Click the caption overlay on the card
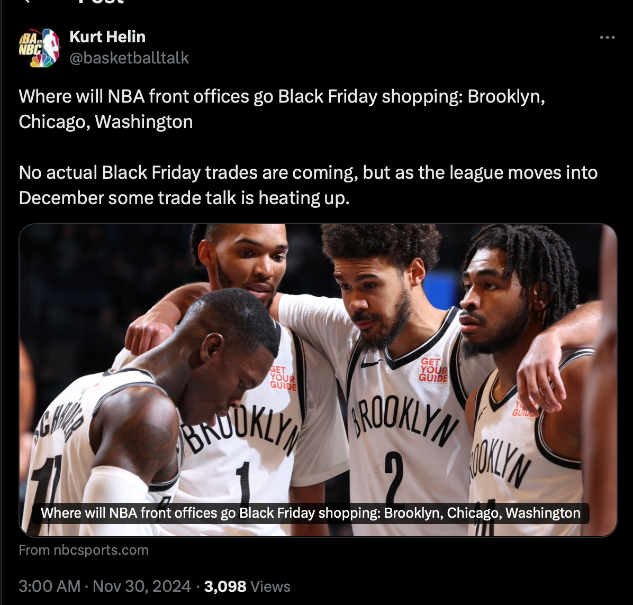633x605 pixels. click(310, 513)
